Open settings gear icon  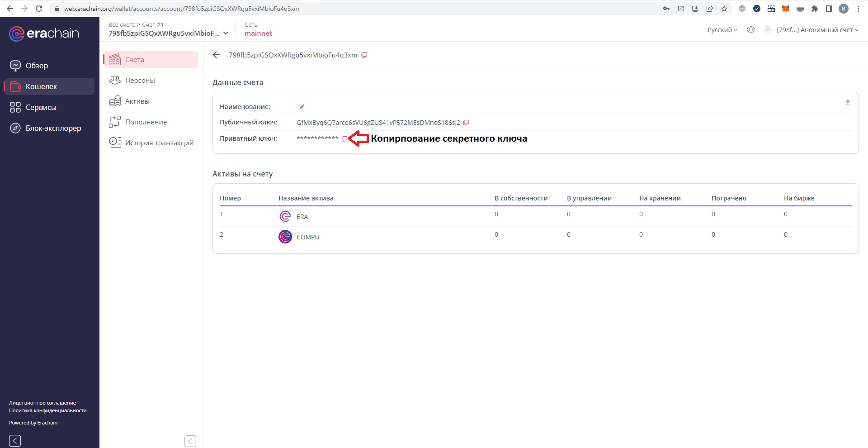coord(750,30)
